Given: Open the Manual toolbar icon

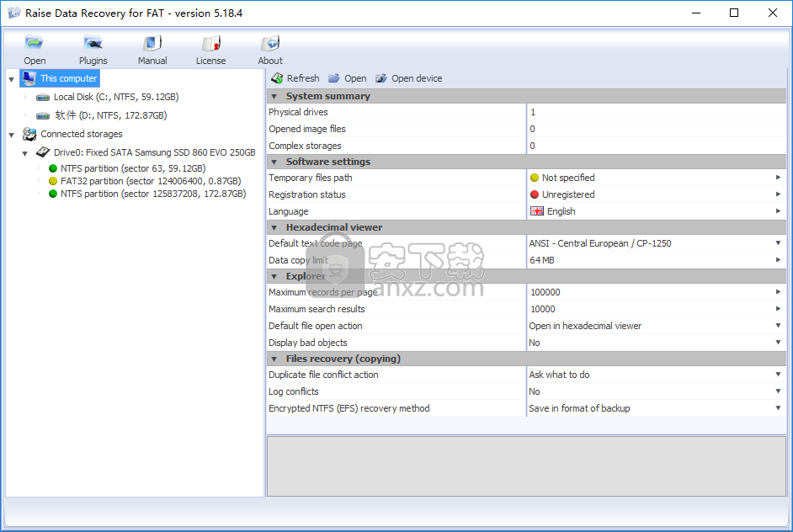Looking at the screenshot, I should coord(152,43).
